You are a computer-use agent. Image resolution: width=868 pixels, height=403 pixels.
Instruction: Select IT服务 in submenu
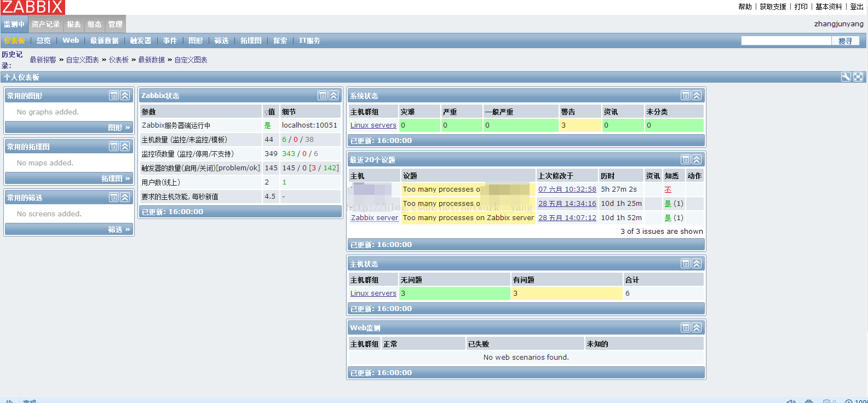[x=309, y=41]
